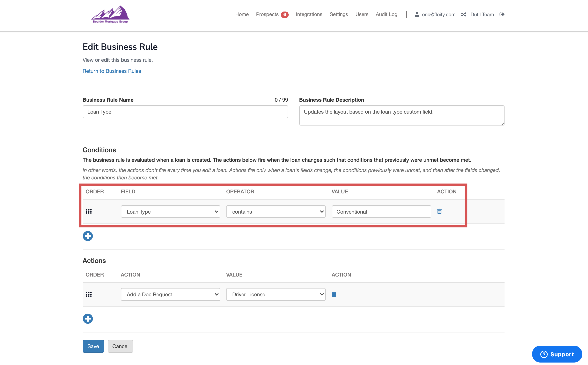Open the Prospects menu item
Image resolution: width=588 pixels, height=365 pixels.
tap(267, 14)
